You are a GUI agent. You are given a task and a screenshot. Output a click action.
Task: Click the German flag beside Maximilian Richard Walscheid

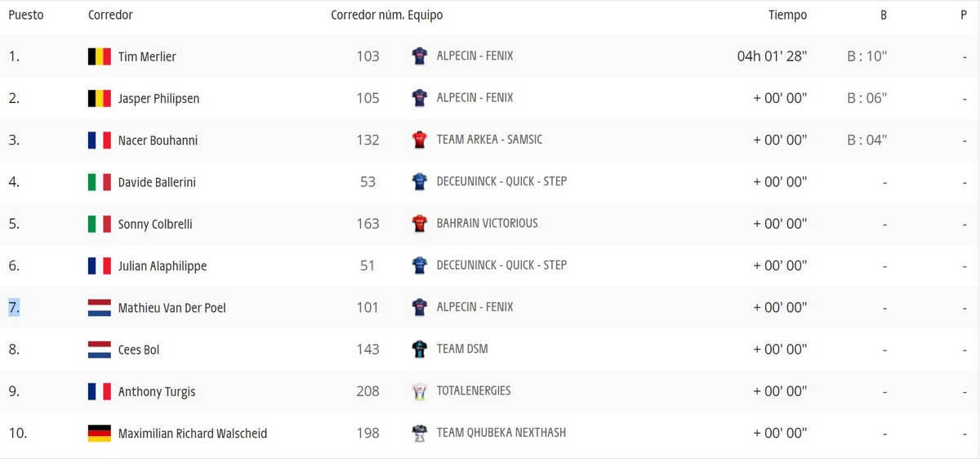[x=99, y=434]
